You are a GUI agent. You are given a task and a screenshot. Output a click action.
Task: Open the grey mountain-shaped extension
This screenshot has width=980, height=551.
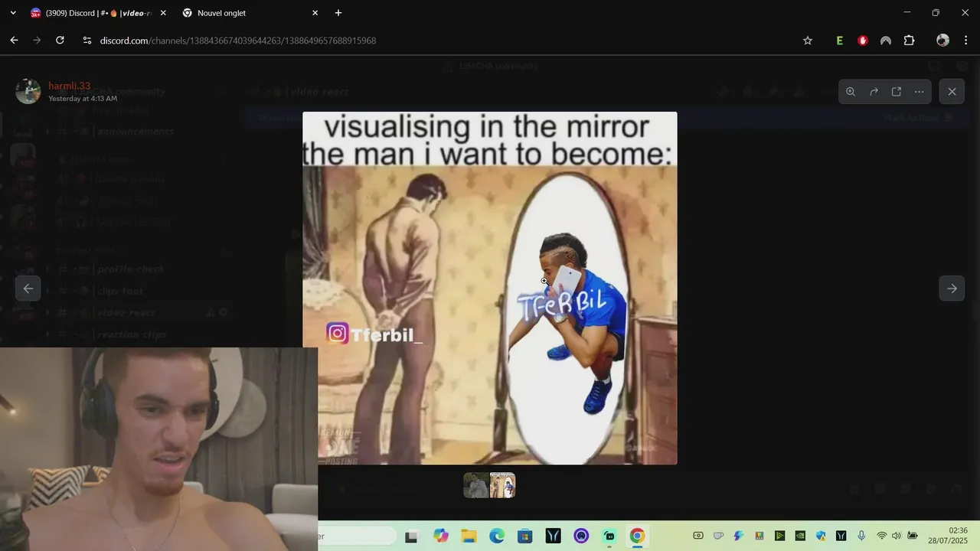[886, 41]
